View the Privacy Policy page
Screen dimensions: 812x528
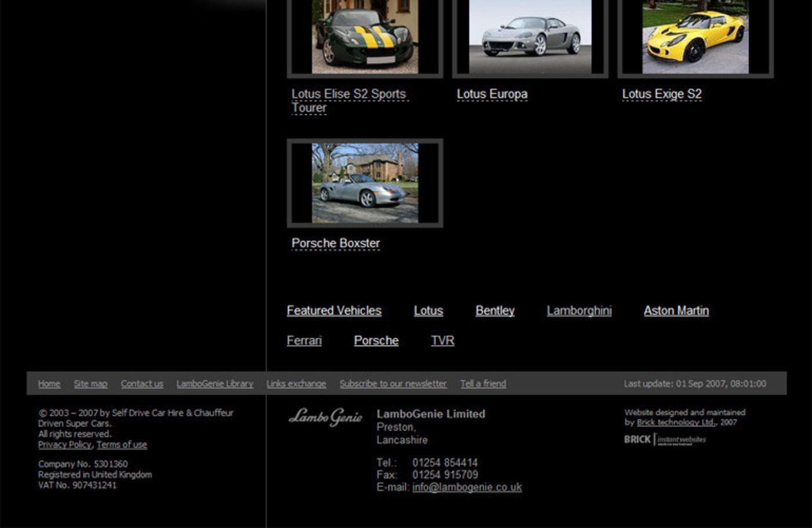pyautogui.click(x=64, y=444)
